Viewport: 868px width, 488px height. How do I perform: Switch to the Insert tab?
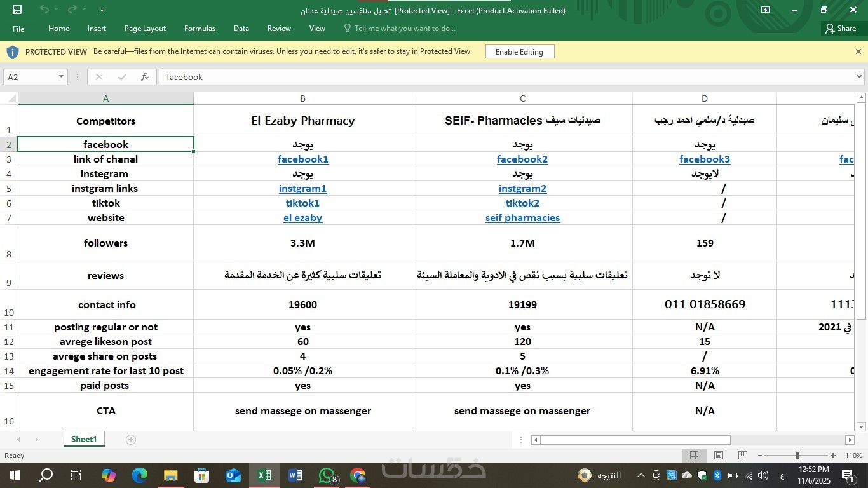97,29
